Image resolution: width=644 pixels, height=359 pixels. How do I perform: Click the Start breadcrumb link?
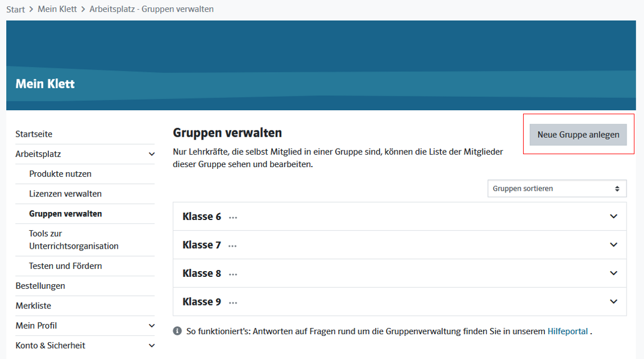pos(16,10)
